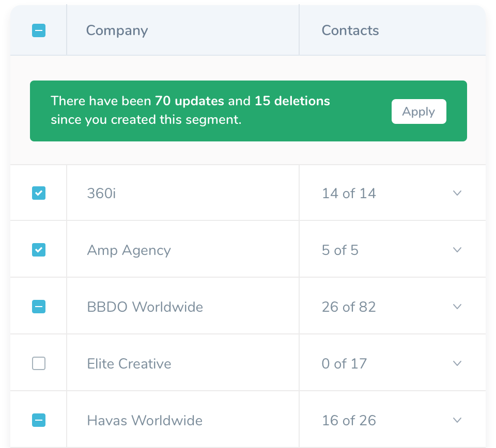Expand the Amp Agency contacts chevron

pyautogui.click(x=457, y=250)
